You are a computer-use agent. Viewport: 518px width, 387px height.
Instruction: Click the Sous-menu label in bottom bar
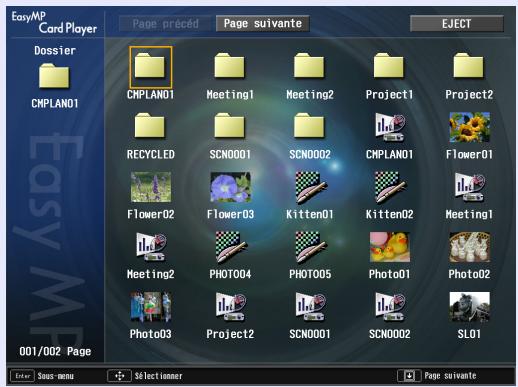click(x=56, y=376)
